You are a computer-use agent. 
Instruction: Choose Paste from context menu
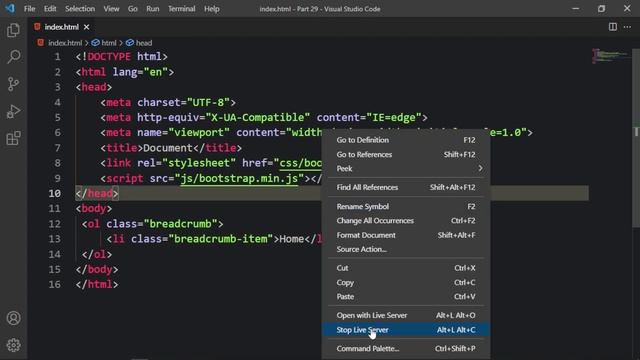point(406,297)
